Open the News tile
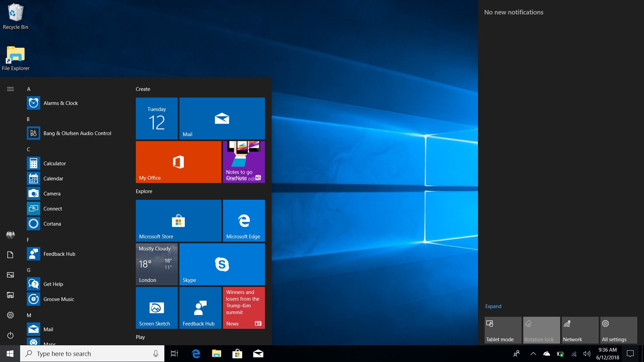Image resolution: width=644 pixels, height=362 pixels. [x=244, y=308]
